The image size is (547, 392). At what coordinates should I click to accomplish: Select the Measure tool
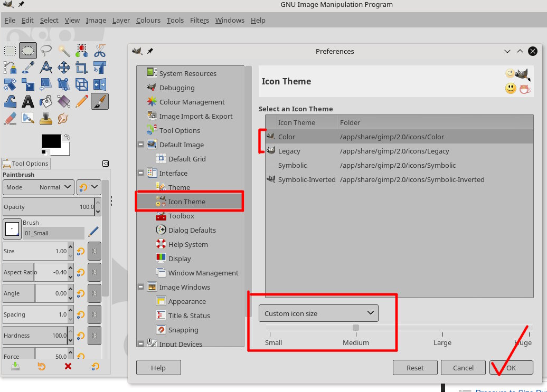[46, 68]
